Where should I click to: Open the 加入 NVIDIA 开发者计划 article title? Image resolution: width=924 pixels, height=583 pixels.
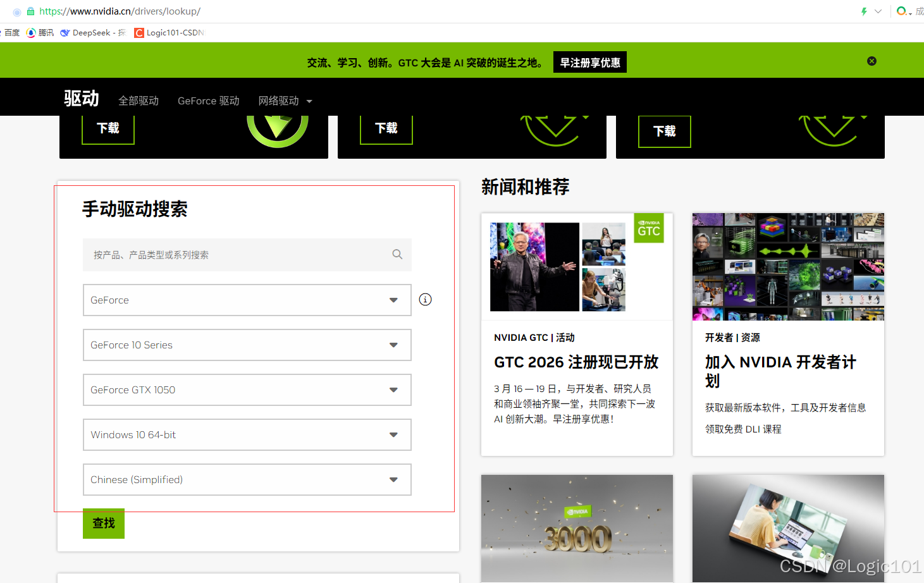[781, 371]
